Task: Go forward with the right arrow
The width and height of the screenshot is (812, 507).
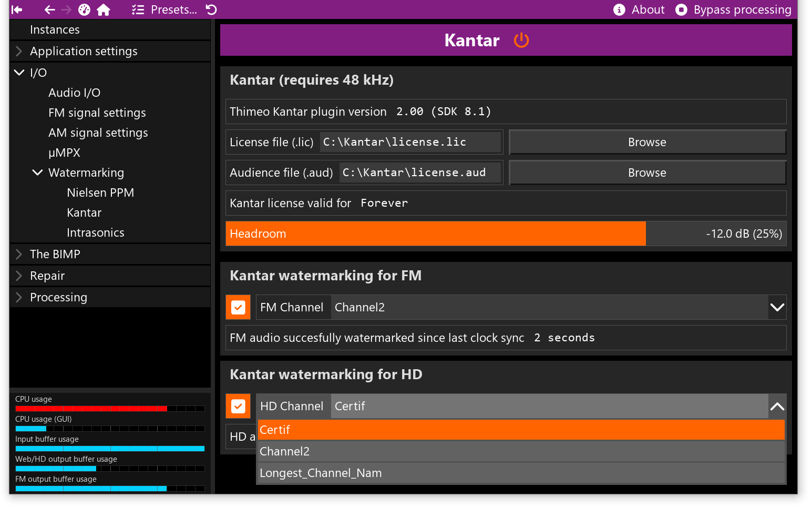Action: (x=66, y=9)
